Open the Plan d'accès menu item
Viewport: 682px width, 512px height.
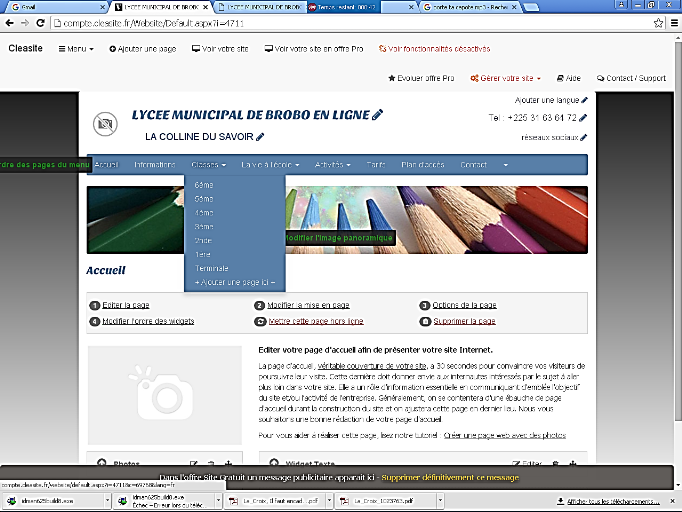click(x=422, y=165)
